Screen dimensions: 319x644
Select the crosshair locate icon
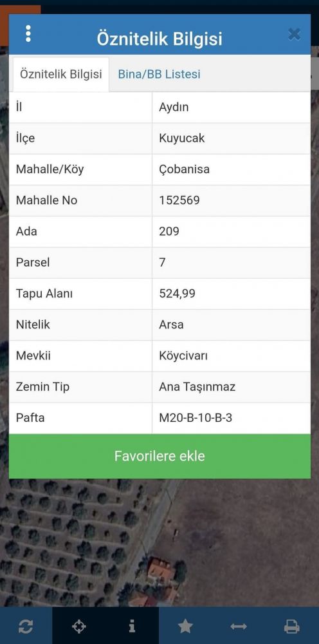click(78, 627)
